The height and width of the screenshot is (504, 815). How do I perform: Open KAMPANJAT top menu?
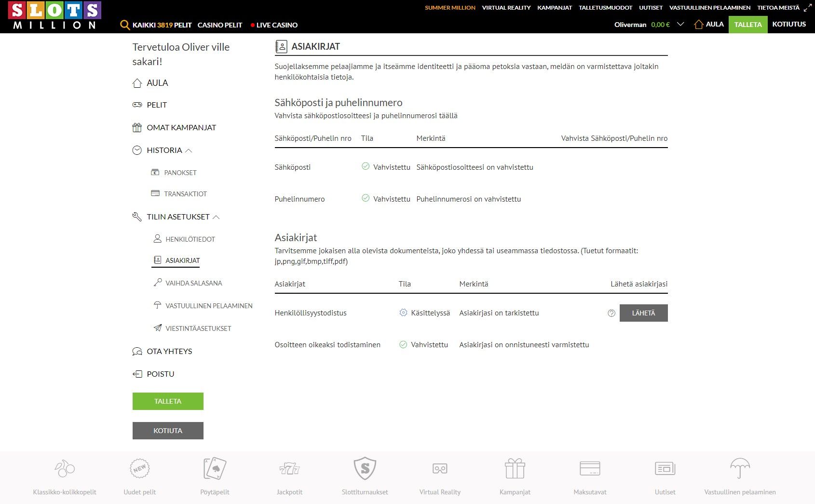(555, 8)
